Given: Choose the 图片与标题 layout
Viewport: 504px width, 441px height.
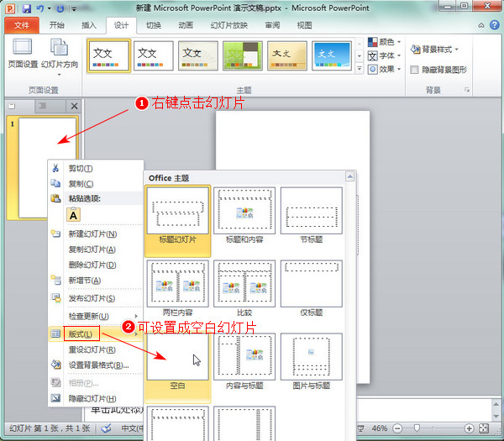Looking at the screenshot, I should tap(311, 361).
